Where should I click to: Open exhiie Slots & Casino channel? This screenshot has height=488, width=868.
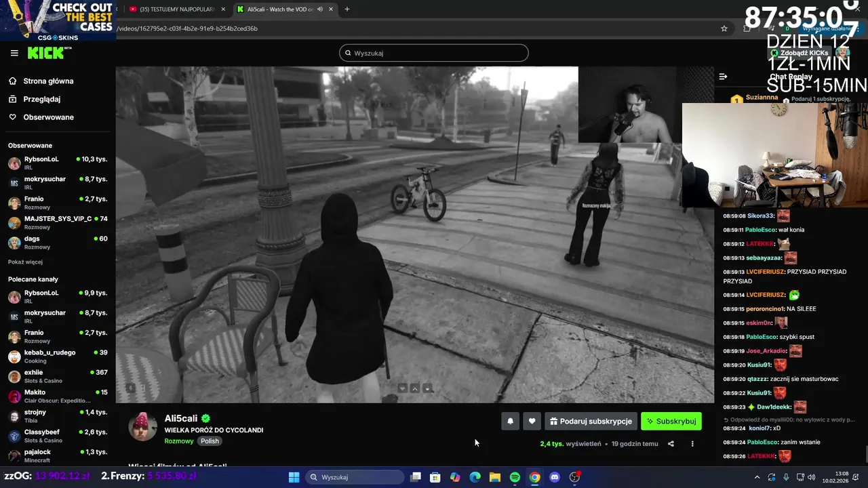point(58,376)
